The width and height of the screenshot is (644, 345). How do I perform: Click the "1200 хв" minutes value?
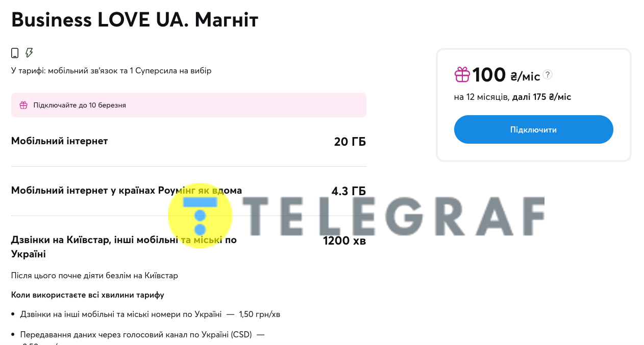pos(344,241)
